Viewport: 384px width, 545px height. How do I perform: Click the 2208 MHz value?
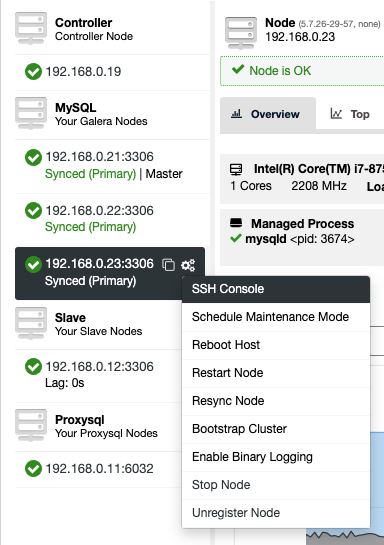[x=319, y=186]
